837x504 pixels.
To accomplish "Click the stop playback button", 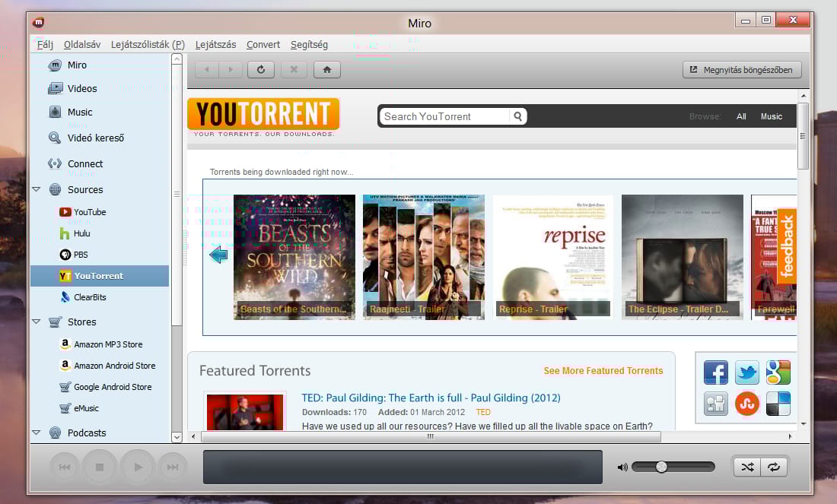I will click(x=99, y=468).
